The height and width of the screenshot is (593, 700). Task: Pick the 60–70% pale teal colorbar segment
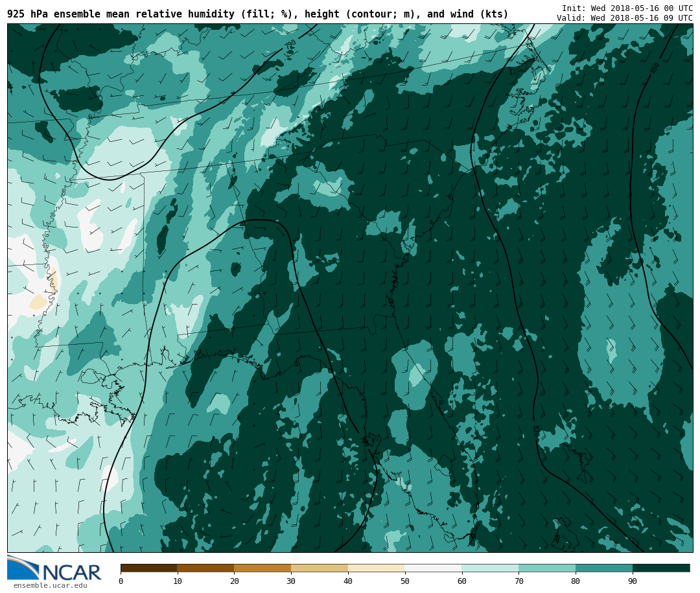(490, 568)
